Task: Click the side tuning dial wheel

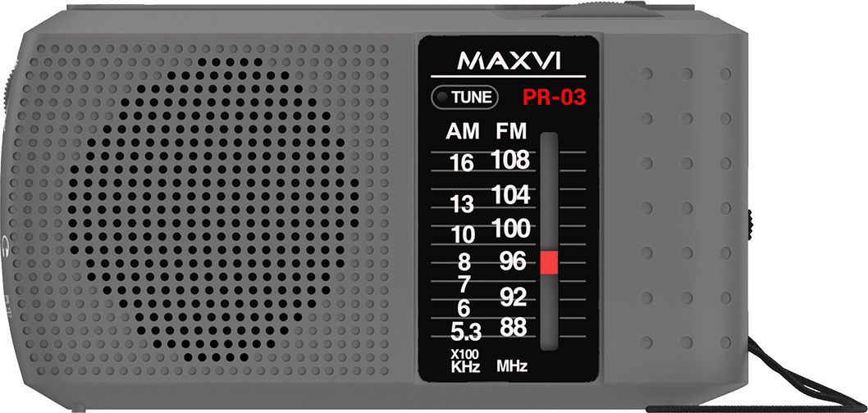Action: pyautogui.click(x=752, y=225)
